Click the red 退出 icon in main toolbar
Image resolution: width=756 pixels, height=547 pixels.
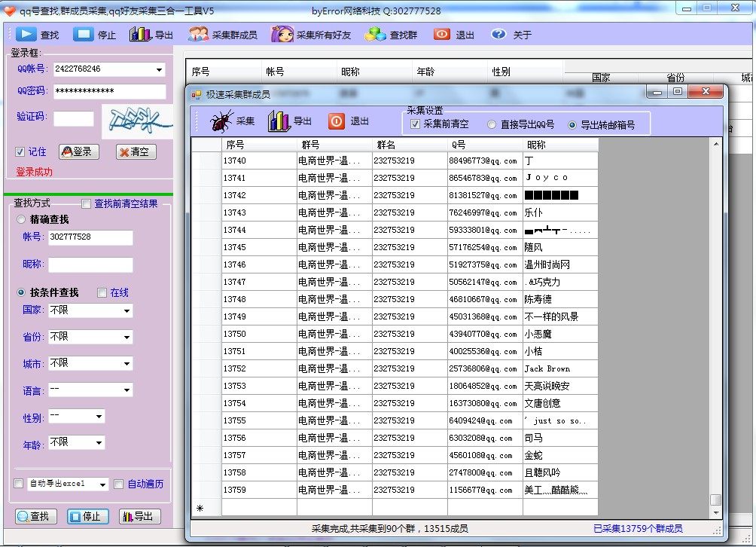(x=442, y=34)
